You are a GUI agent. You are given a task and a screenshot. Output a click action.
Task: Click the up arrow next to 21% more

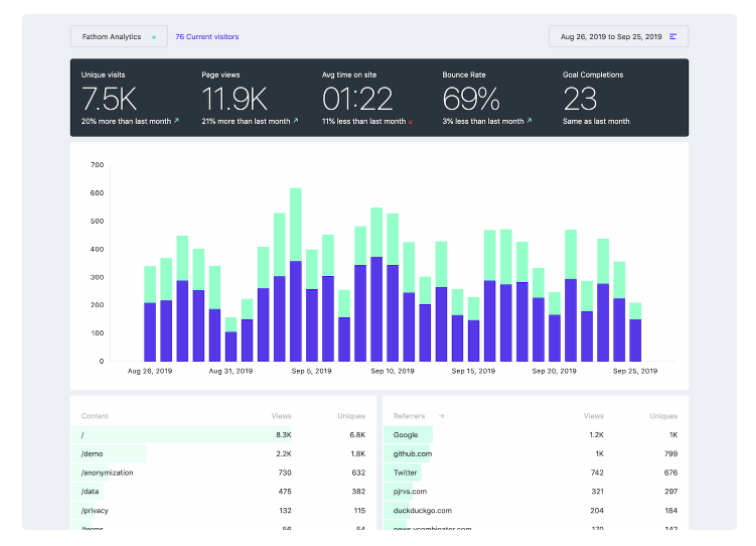tap(296, 121)
